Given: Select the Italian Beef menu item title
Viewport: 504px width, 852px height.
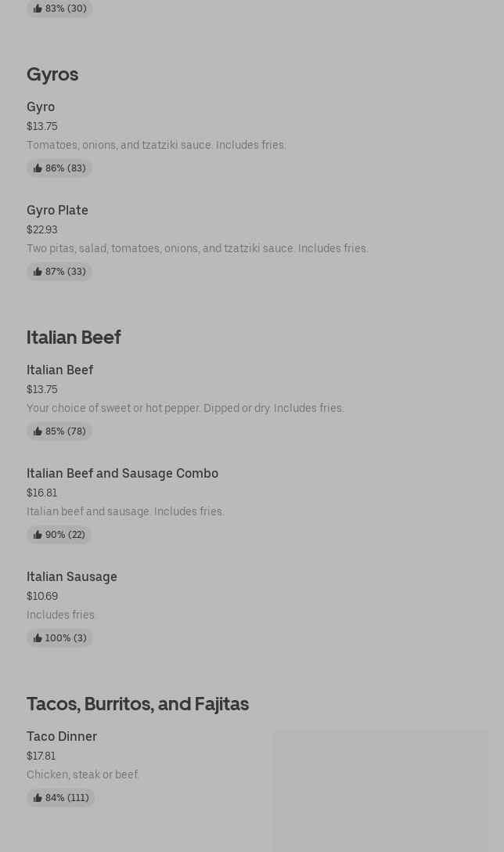Looking at the screenshot, I should point(59,370).
